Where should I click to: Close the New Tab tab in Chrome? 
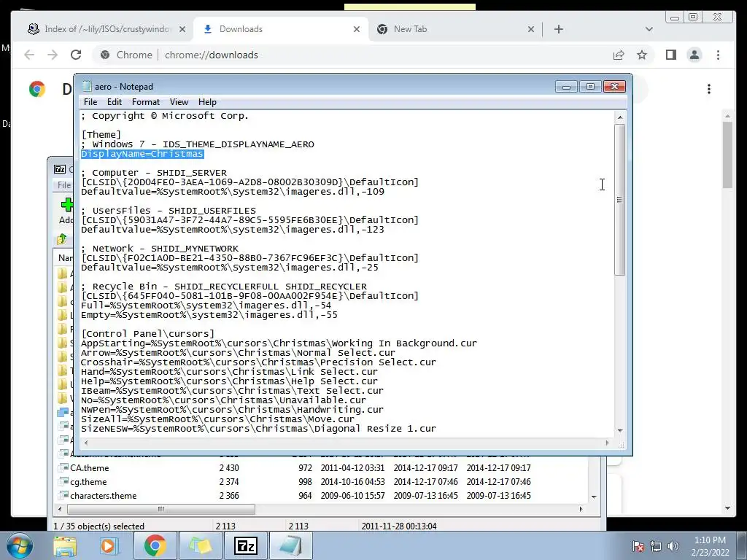pos(531,29)
